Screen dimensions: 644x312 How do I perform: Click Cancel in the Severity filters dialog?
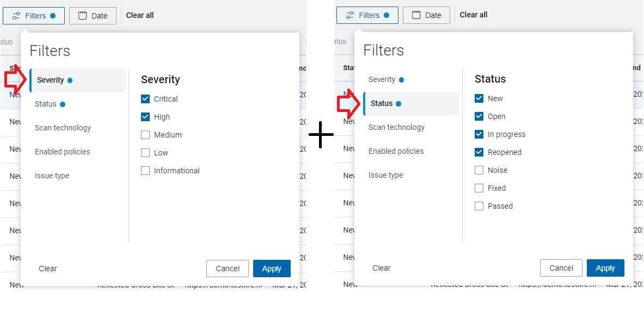(228, 269)
